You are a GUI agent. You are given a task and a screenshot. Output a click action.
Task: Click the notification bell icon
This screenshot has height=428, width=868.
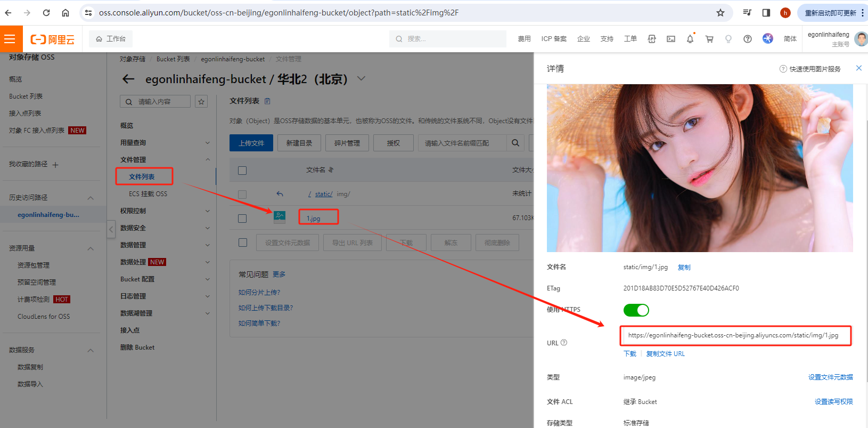coord(690,39)
